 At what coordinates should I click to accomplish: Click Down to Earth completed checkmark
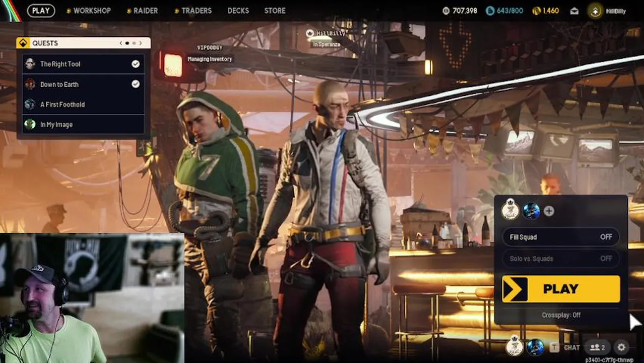pyautogui.click(x=136, y=84)
